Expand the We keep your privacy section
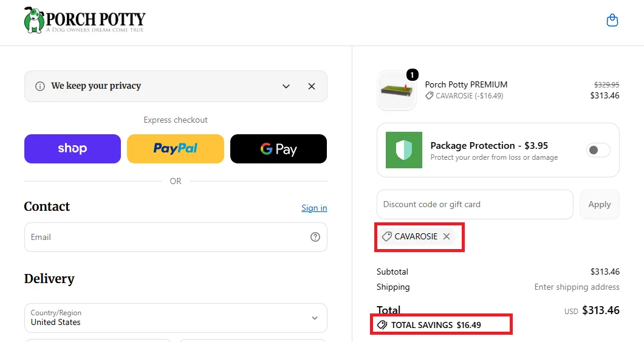The width and height of the screenshot is (644, 342). coord(286,86)
